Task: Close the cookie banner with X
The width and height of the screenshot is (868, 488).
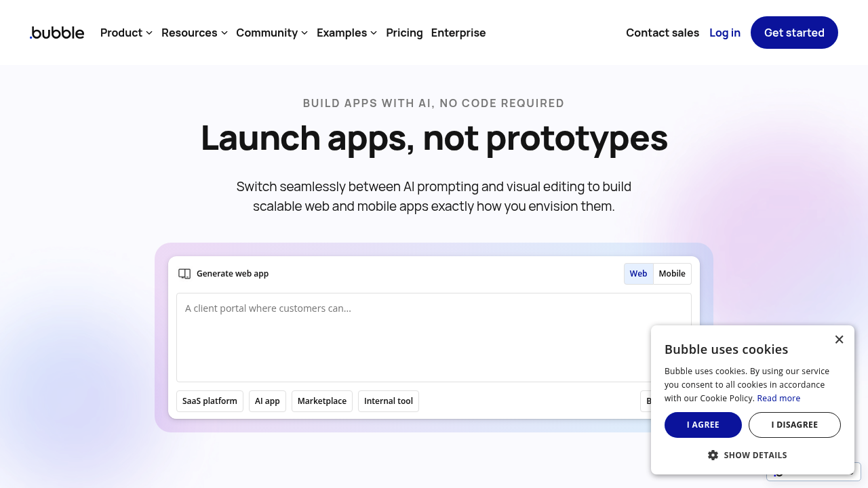Action: tap(839, 340)
